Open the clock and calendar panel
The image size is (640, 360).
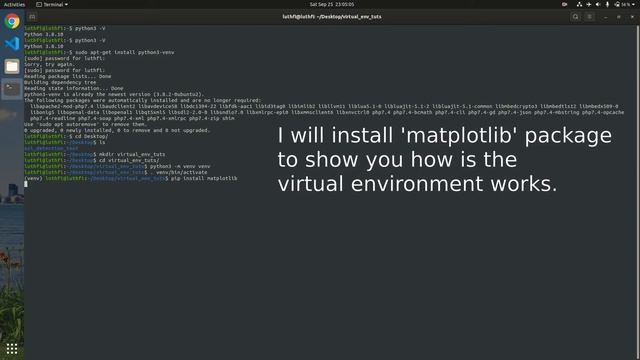point(332,4)
